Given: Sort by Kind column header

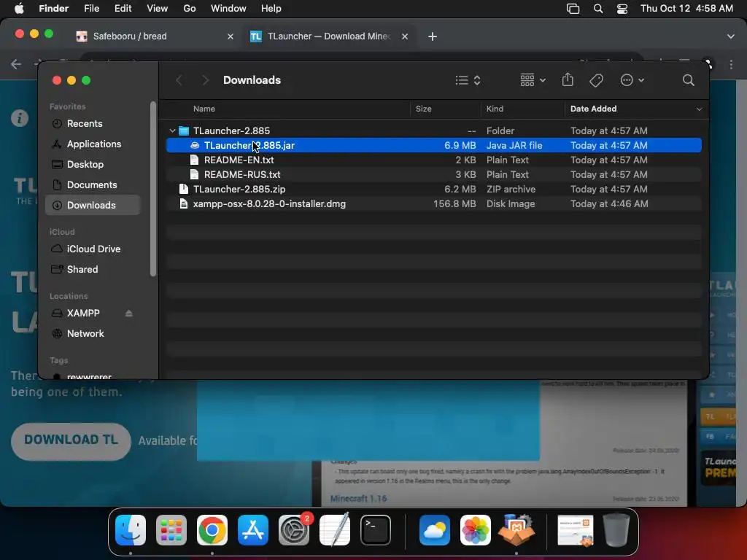Looking at the screenshot, I should pos(495,109).
